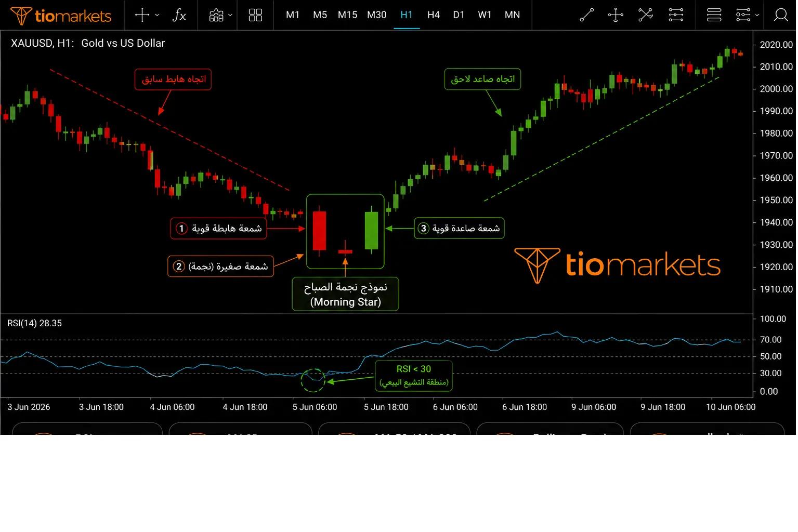
Task: Click the 2020.00 price axis label
Action: click(x=776, y=45)
